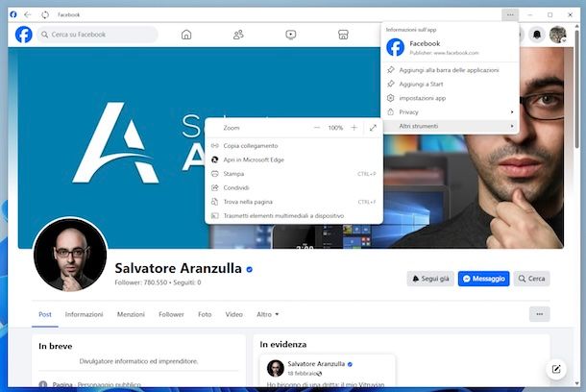This screenshot has width=586, height=392.
Task: Select Copia collegamento from the menu
Action: 251,145
